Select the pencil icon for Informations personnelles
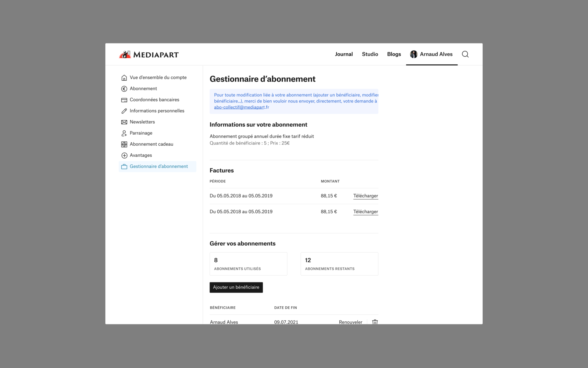Viewport: 588px width, 368px height. click(x=124, y=111)
